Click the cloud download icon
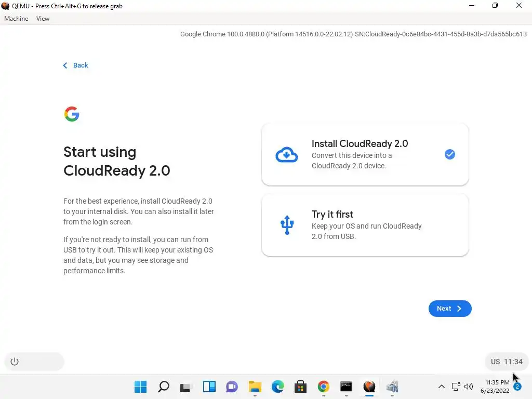Screen dimensions: 532x399 pyautogui.click(x=287, y=155)
